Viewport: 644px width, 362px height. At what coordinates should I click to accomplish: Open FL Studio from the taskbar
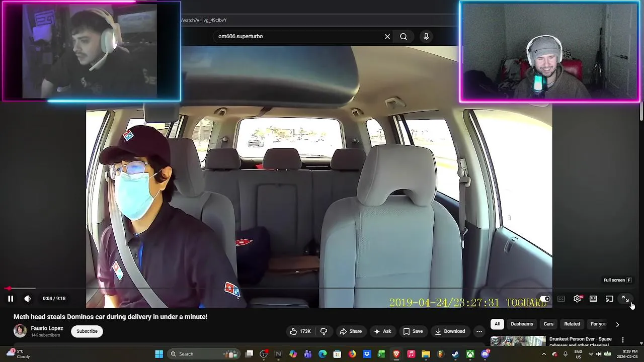(x=441, y=354)
